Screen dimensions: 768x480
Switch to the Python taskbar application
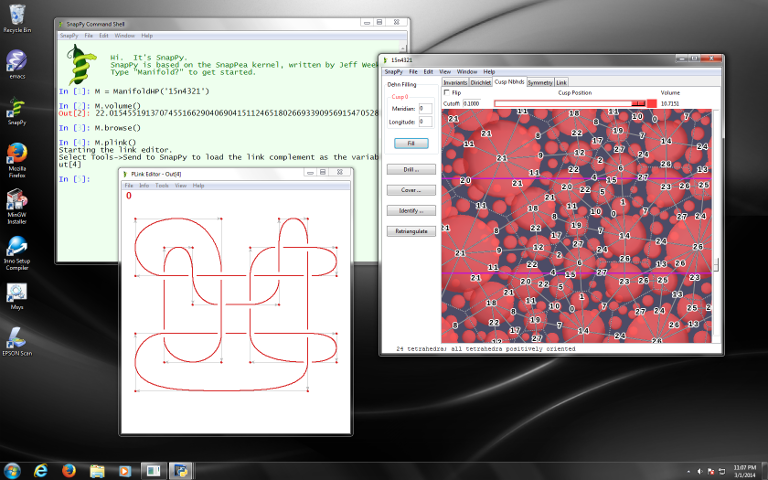[181, 471]
